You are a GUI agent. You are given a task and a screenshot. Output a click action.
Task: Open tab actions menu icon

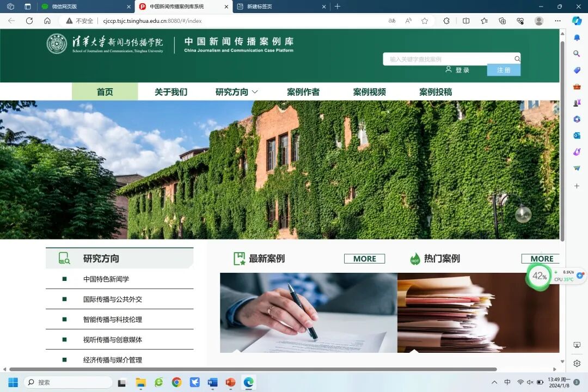coord(27,7)
